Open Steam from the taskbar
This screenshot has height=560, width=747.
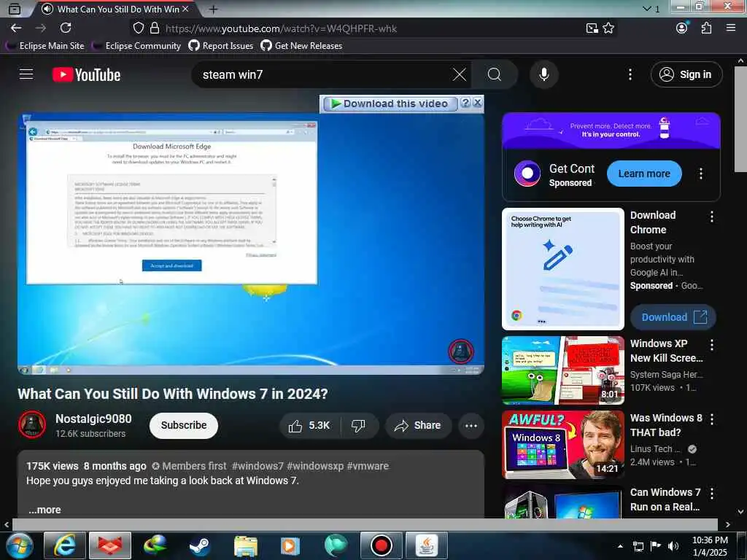[x=199, y=546]
